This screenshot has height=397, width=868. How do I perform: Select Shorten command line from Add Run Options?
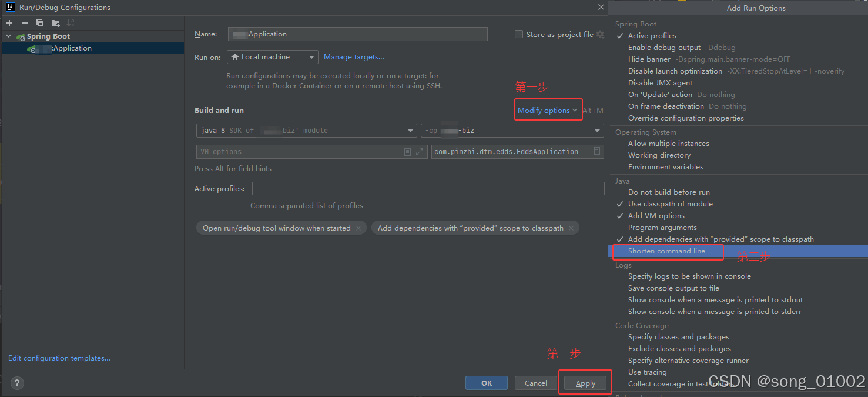668,251
